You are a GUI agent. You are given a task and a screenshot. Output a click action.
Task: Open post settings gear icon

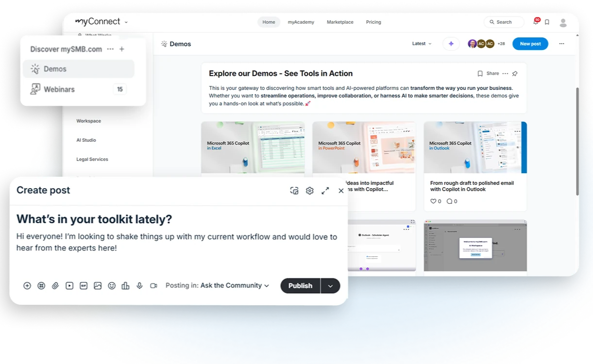[310, 191]
